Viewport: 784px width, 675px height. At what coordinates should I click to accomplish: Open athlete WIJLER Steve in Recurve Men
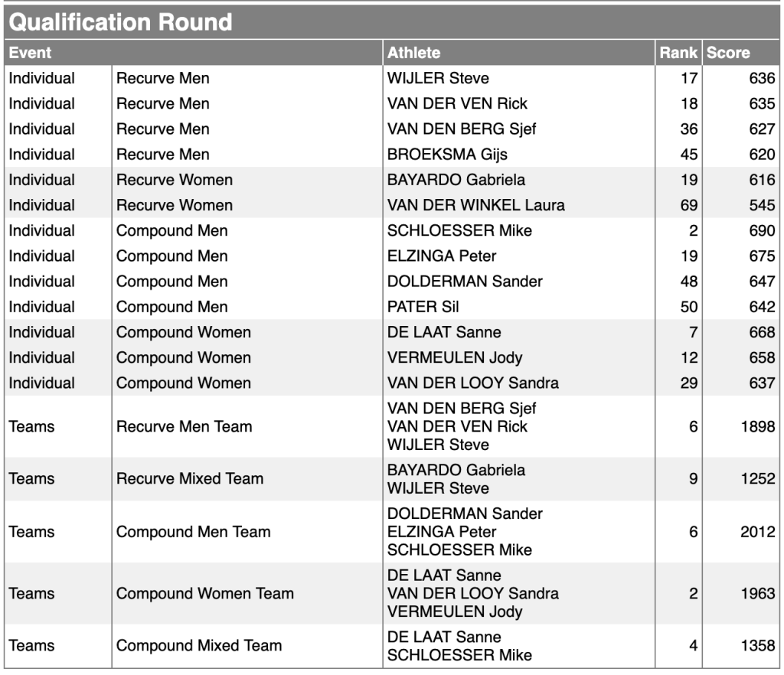(x=438, y=78)
